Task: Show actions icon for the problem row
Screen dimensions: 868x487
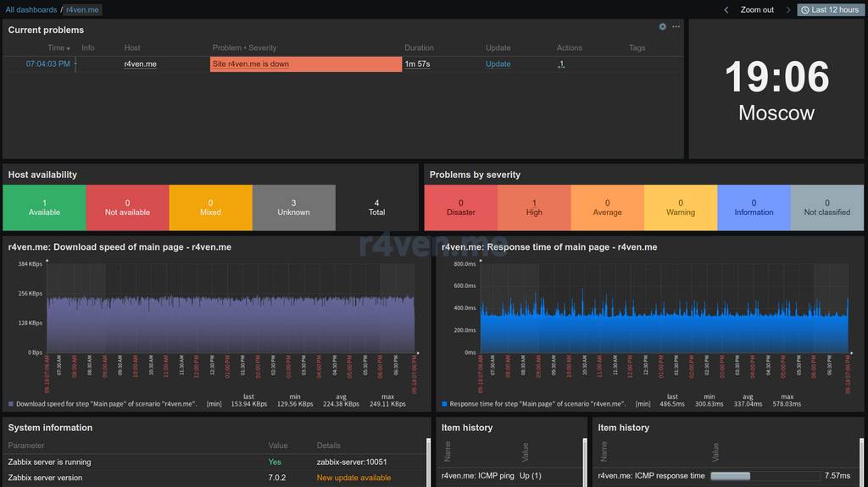Action: click(x=560, y=64)
